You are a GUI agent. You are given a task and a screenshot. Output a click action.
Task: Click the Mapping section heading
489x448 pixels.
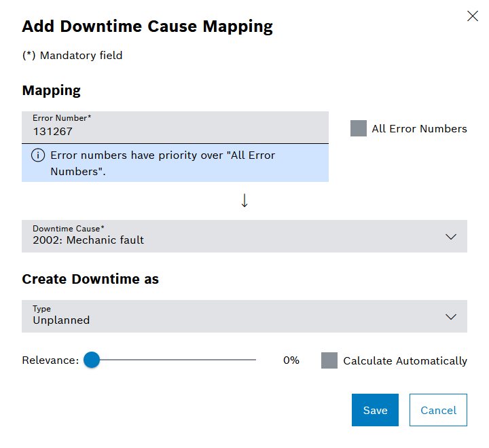click(x=52, y=91)
